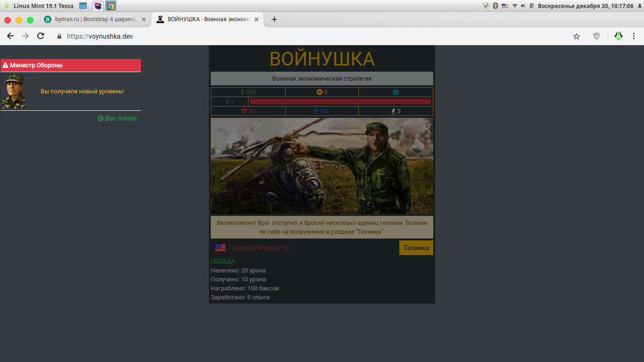Open the Chrome three-dot menu
The image size is (644, 362).
coord(634,36)
